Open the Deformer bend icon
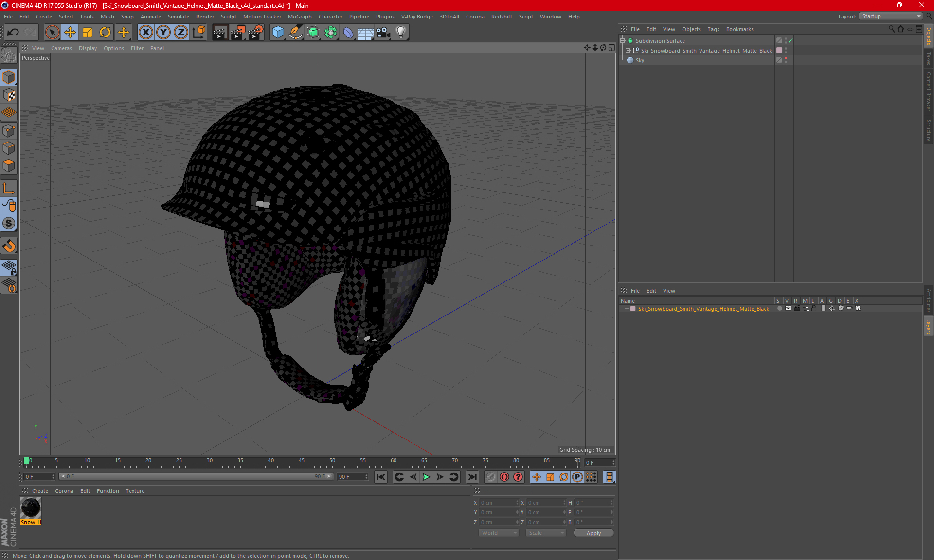Viewport: 934px width, 560px height. [348, 33]
